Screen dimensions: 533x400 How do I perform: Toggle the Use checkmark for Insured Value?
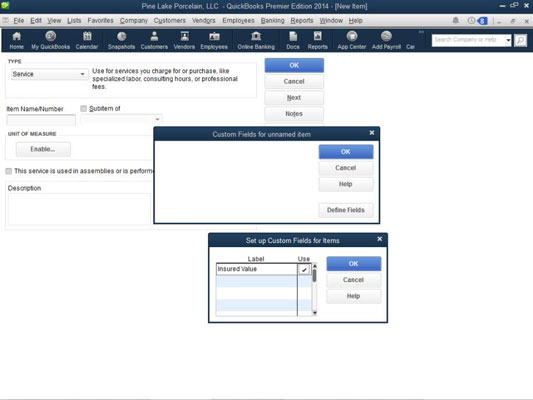coord(304,269)
